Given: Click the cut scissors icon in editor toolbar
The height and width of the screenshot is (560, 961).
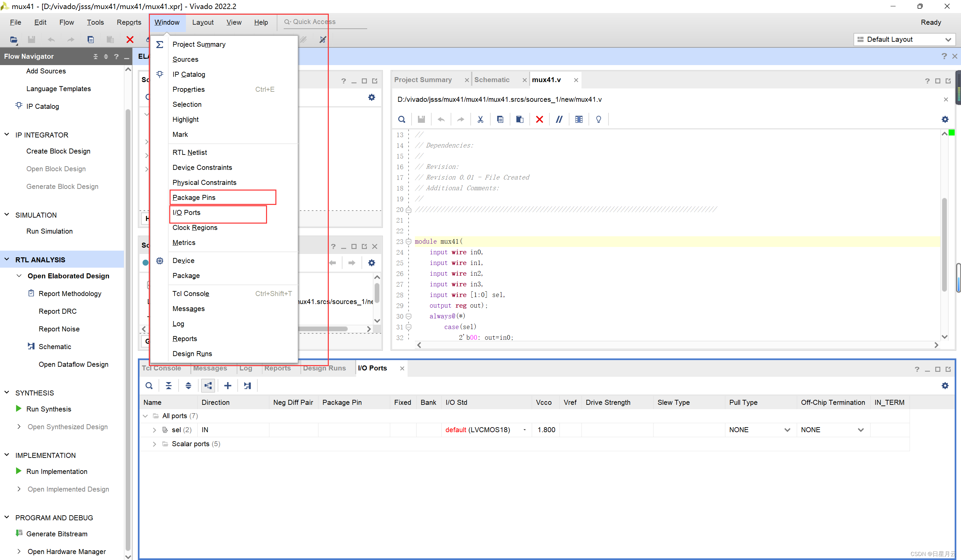Looking at the screenshot, I should [480, 119].
